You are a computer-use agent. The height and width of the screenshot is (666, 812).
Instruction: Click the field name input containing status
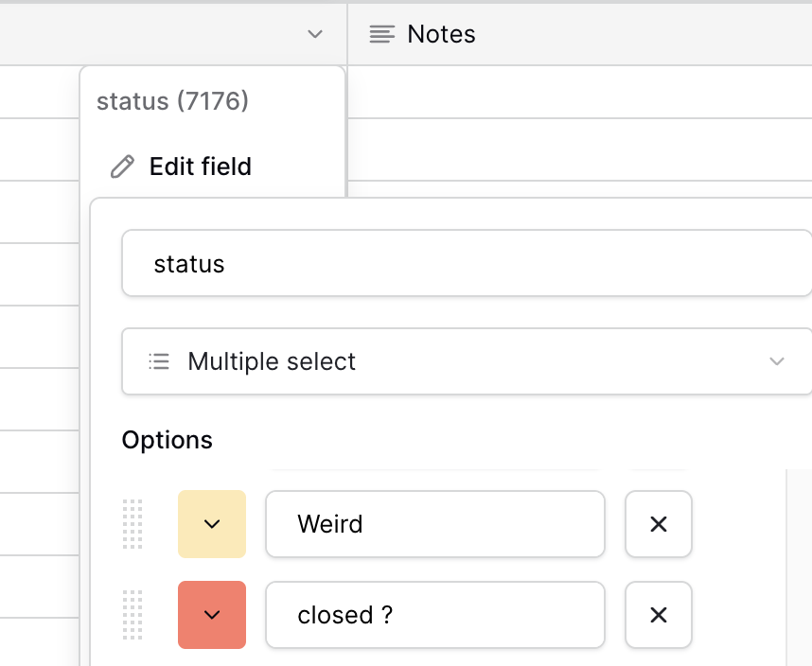tap(467, 263)
